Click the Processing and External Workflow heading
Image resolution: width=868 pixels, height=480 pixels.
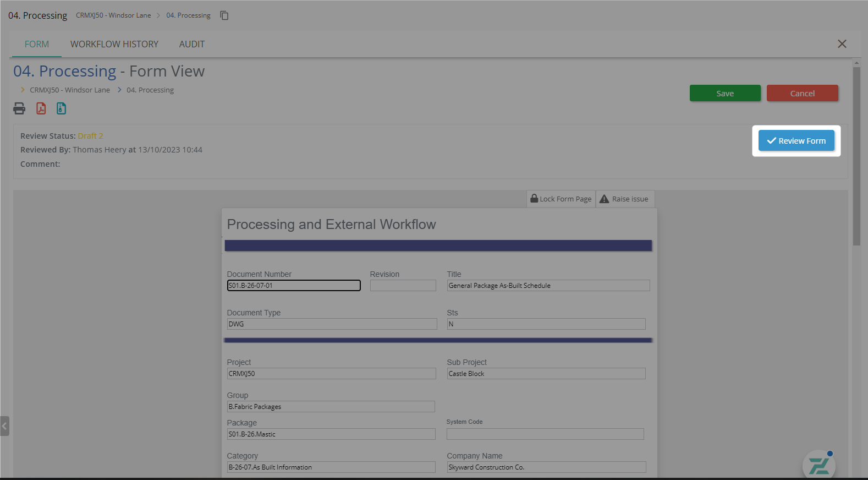(331, 225)
